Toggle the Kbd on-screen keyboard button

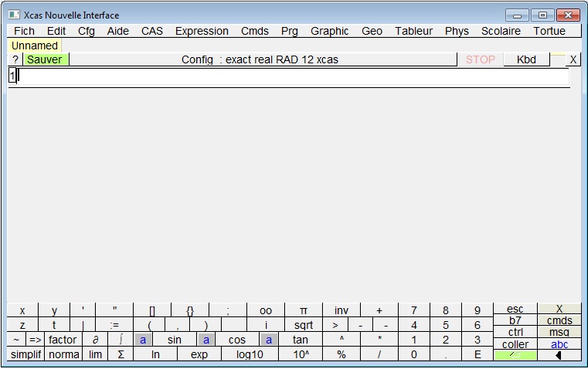[526, 59]
